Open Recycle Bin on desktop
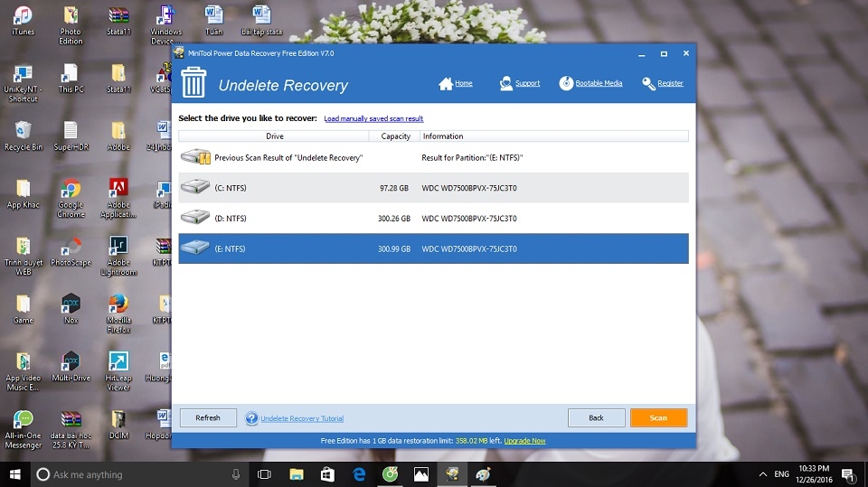868x487 pixels. [23, 136]
